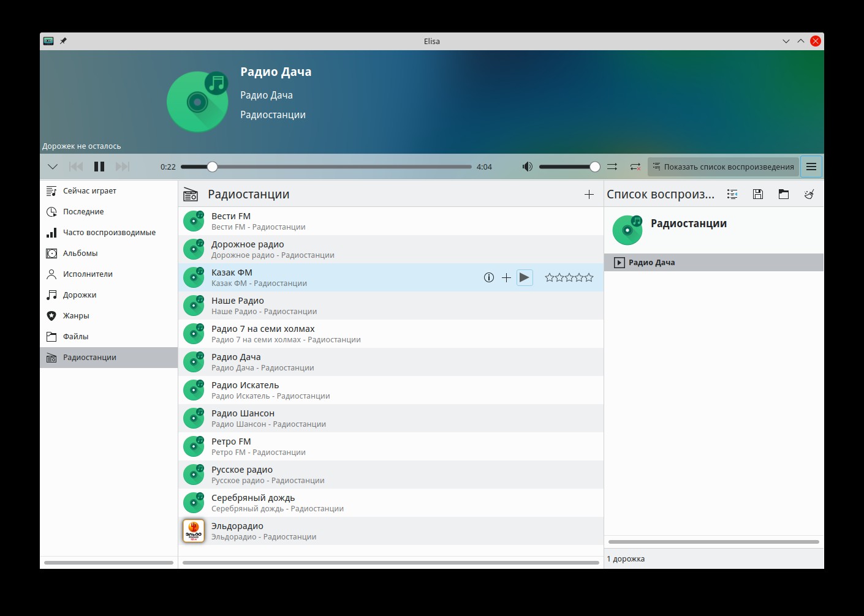Open 'Часто воспроизводимые' in the sidebar

click(109, 233)
